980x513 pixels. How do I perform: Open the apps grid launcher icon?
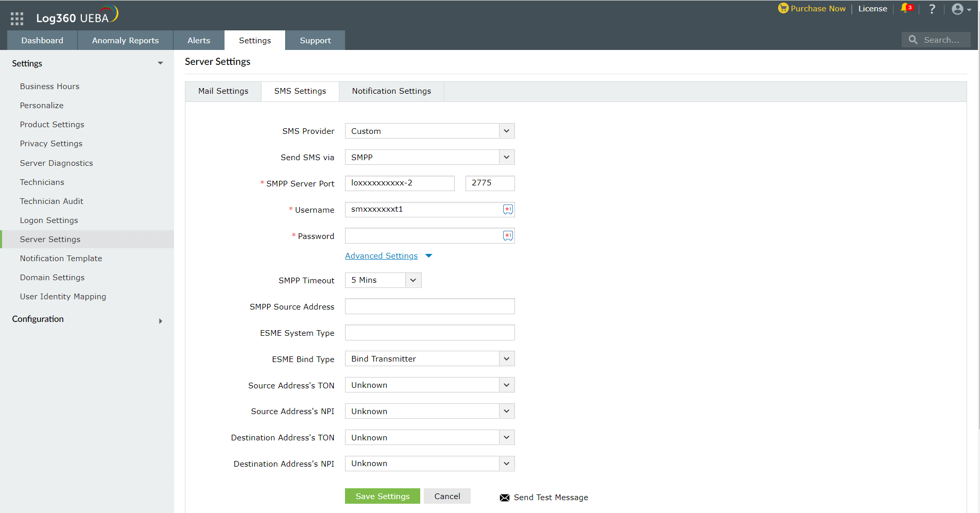click(x=17, y=19)
